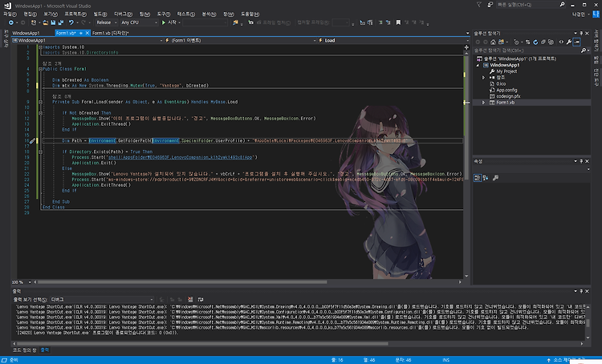The image size is (602, 364).
Task: Clear all output with the clear icon
Action: [x=190, y=300]
